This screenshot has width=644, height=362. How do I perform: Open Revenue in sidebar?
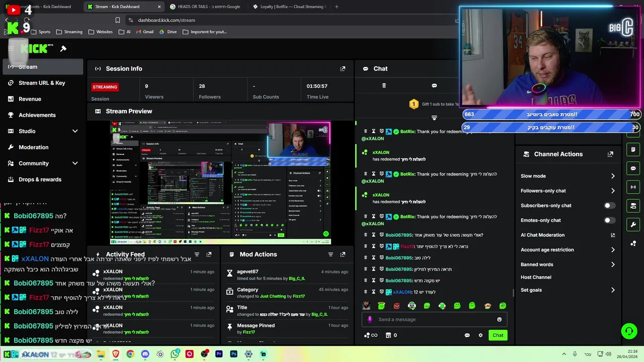42,99
